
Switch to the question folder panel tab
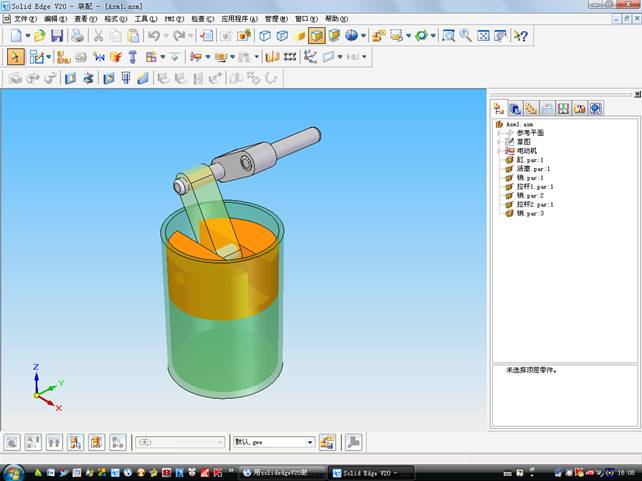tap(579, 109)
